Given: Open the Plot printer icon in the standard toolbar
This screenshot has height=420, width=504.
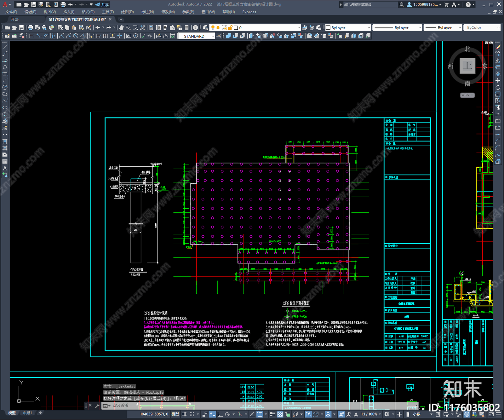Looking at the screenshot, I should click(x=30, y=28).
